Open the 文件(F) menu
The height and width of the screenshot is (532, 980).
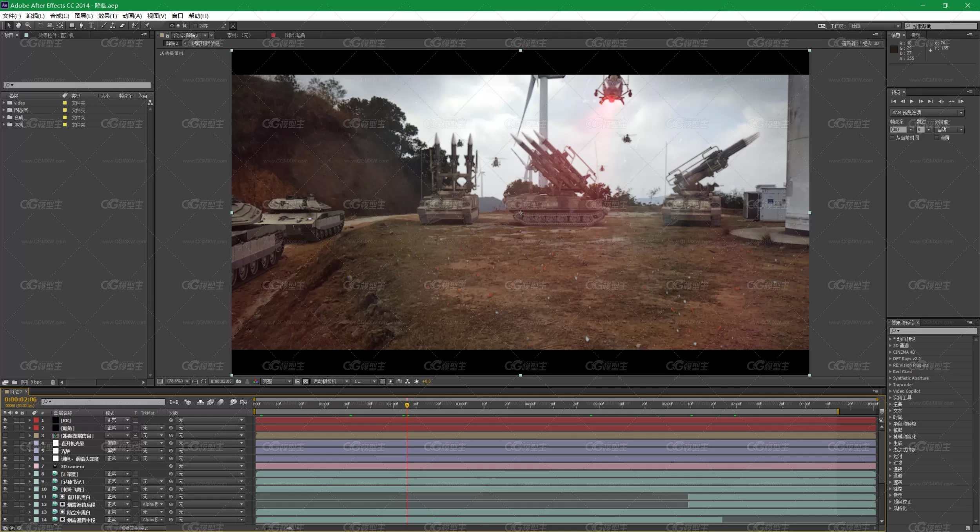pyautogui.click(x=12, y=16)
